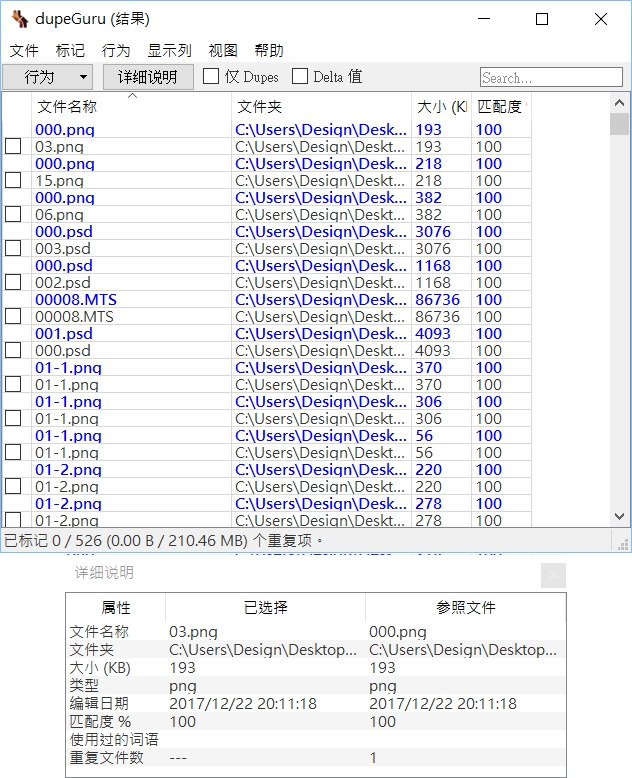Mark the 002.psd row checkbox
This screenshot has height=778, width=632.
[13, 282]
